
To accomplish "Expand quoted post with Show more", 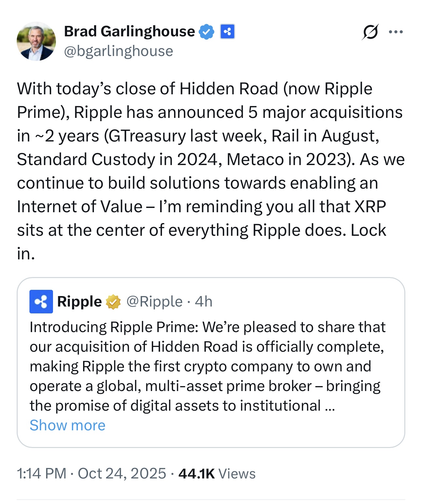I will click(68, 425).
